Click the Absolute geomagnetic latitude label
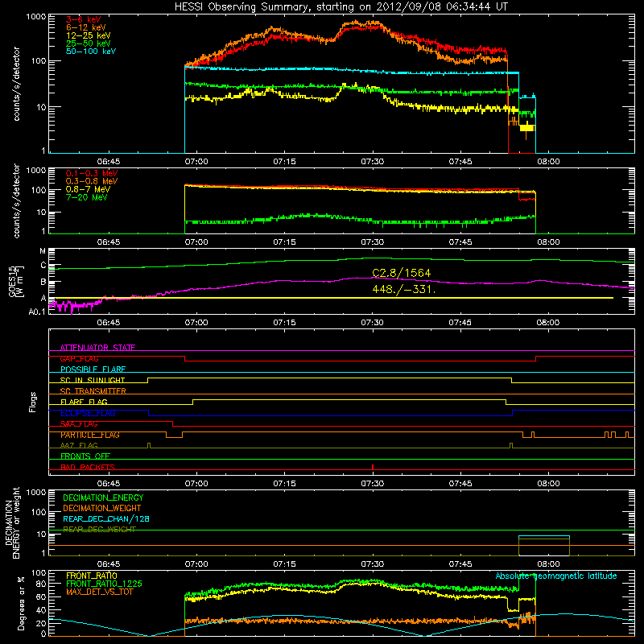 (x=556, y=576)
